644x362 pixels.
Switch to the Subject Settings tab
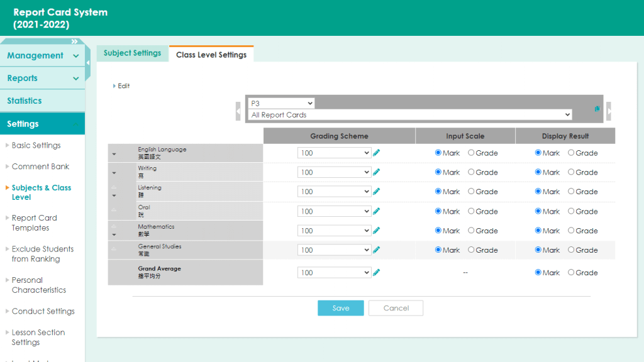(132, 53)
